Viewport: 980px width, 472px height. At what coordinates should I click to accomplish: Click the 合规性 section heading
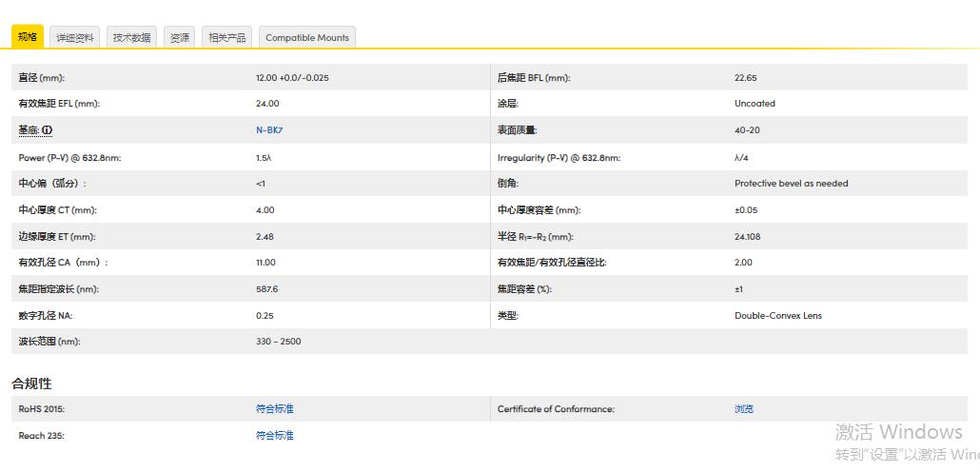pyautogui.click(x=32, y=383)
